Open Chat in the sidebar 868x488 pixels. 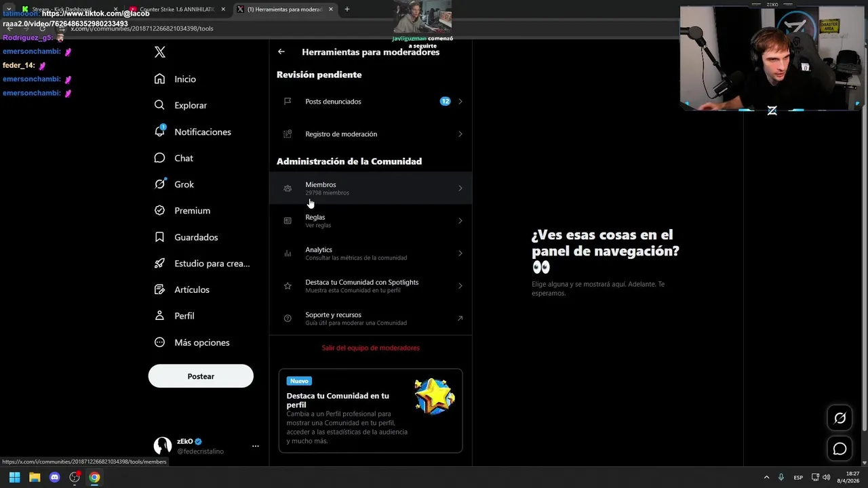(x=174, y=158)
